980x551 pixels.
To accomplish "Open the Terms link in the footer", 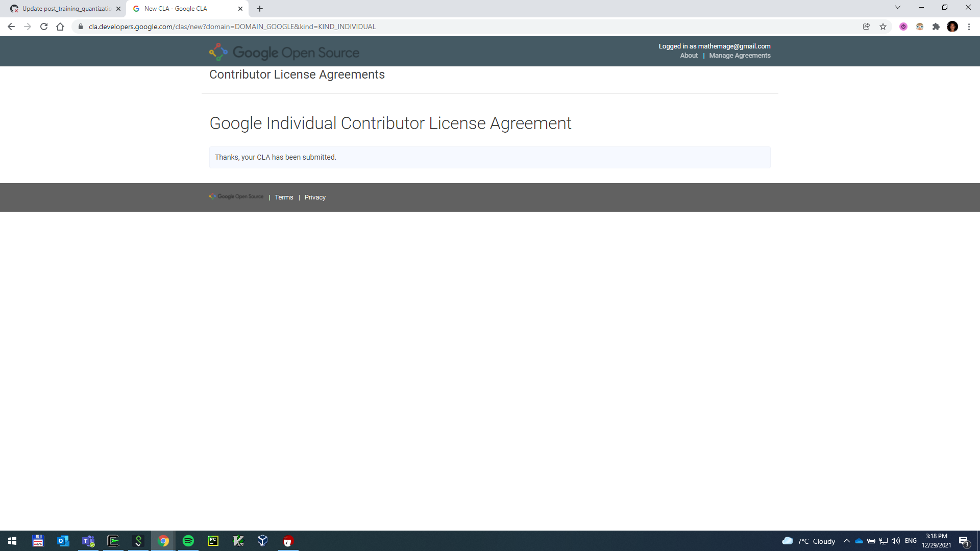I will [x=284, y=197].
